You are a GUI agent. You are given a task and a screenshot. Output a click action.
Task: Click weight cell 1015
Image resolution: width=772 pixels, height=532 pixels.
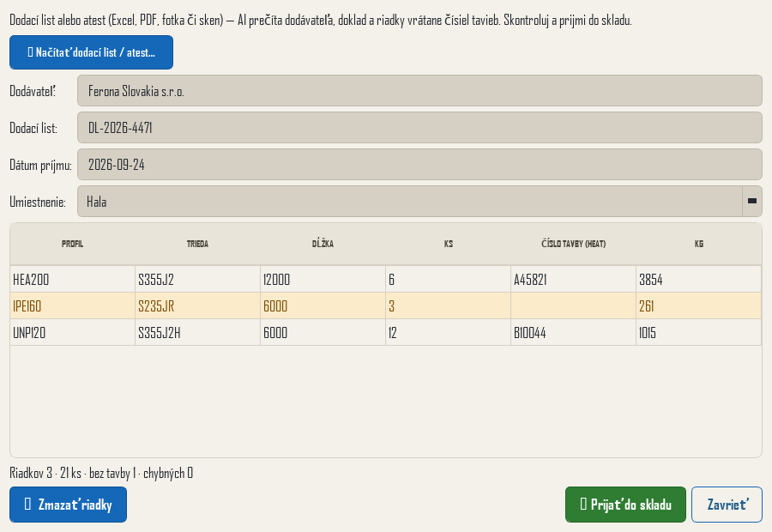698,333
